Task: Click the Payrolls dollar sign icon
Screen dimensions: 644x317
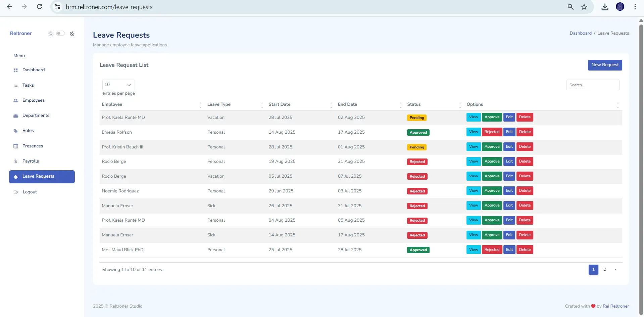Action: [x=15, y=162]
